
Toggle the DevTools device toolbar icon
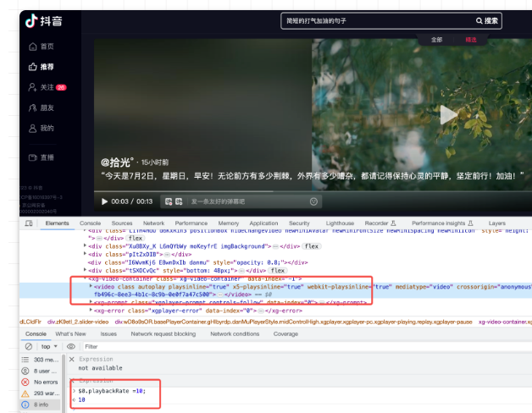[29, 223]
